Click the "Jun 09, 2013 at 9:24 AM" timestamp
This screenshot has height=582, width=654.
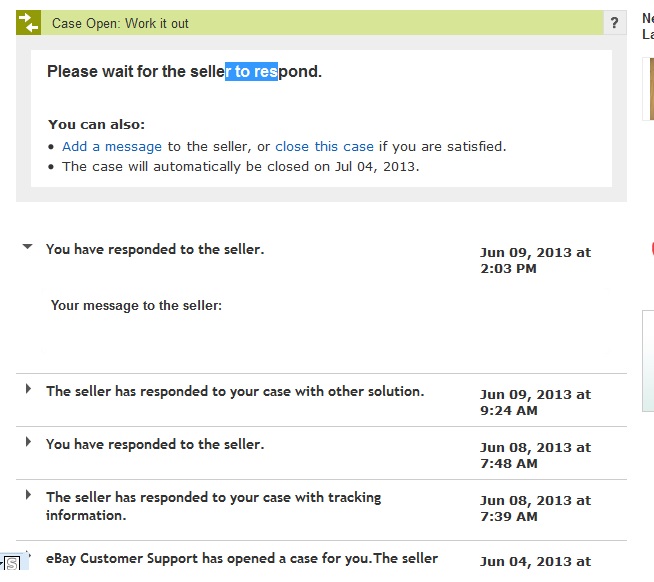535,402
